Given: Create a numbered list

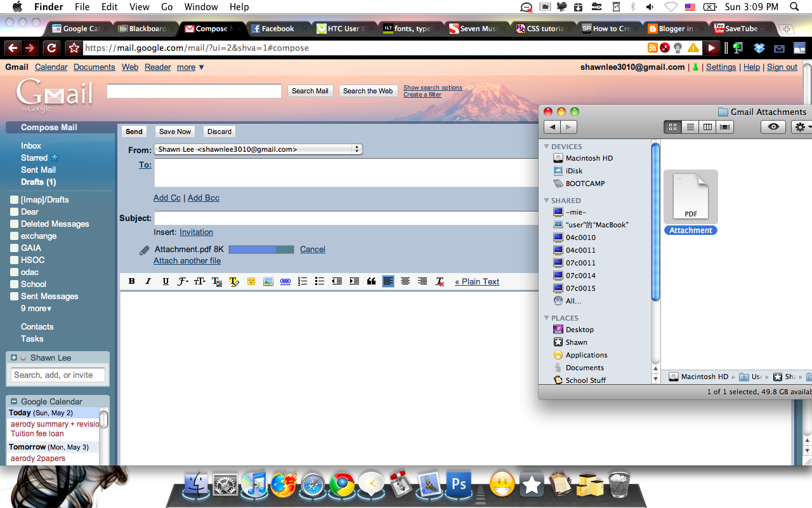Looking at the screenshot, I should [x=302, y=281].
